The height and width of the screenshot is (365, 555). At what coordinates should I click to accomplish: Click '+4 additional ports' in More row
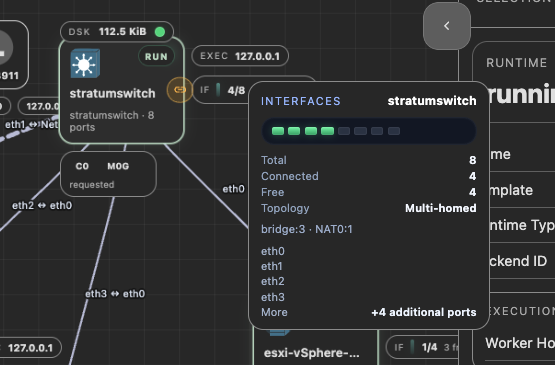coord(424,312)
